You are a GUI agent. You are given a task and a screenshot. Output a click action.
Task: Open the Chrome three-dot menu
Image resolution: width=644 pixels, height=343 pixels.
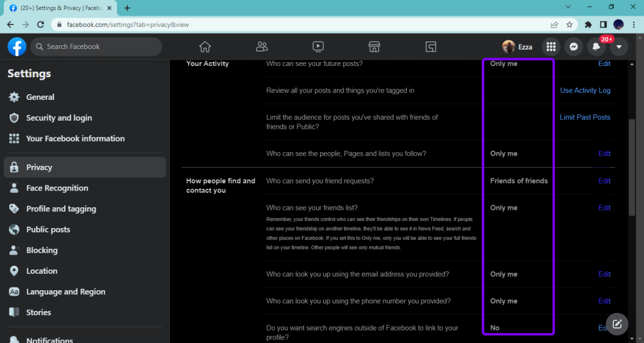pyautogui.click(x=634, y=24)
